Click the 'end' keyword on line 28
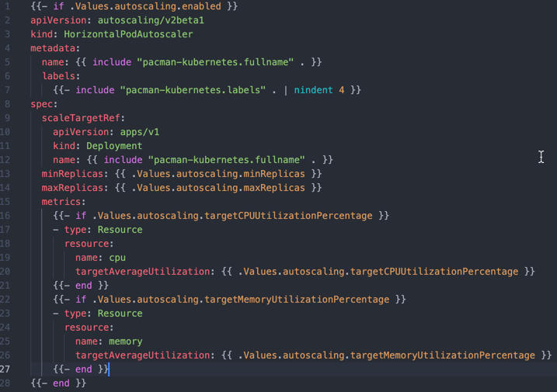Screen dimensions: 557x392 (61, 383)
